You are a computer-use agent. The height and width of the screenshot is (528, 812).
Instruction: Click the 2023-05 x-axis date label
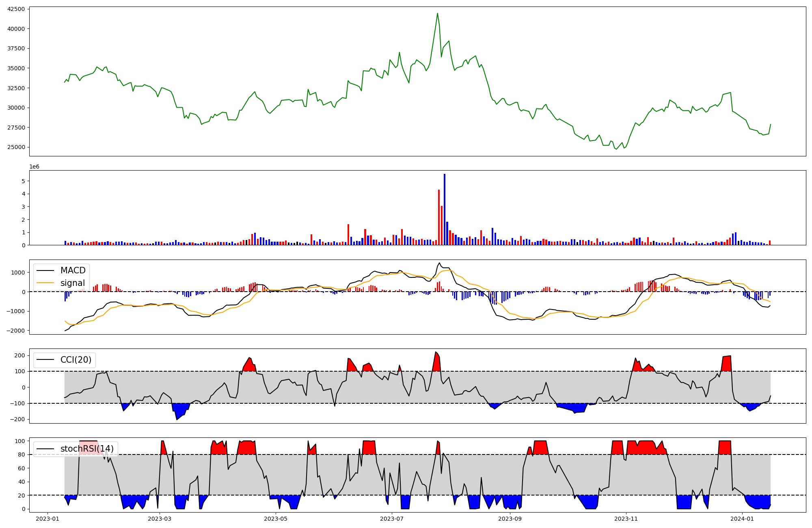[x=276, y=518]
